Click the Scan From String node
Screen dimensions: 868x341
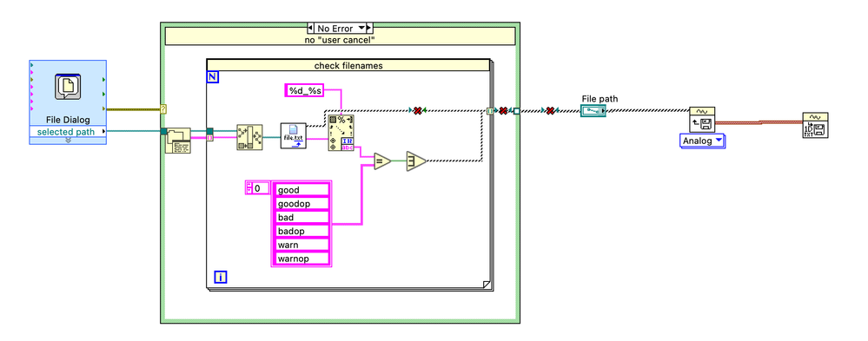tap(341, 134)
